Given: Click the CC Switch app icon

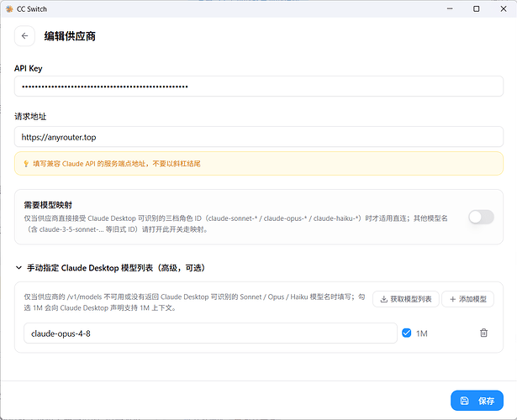Looking at the screenshot, I should coord(9,9).
